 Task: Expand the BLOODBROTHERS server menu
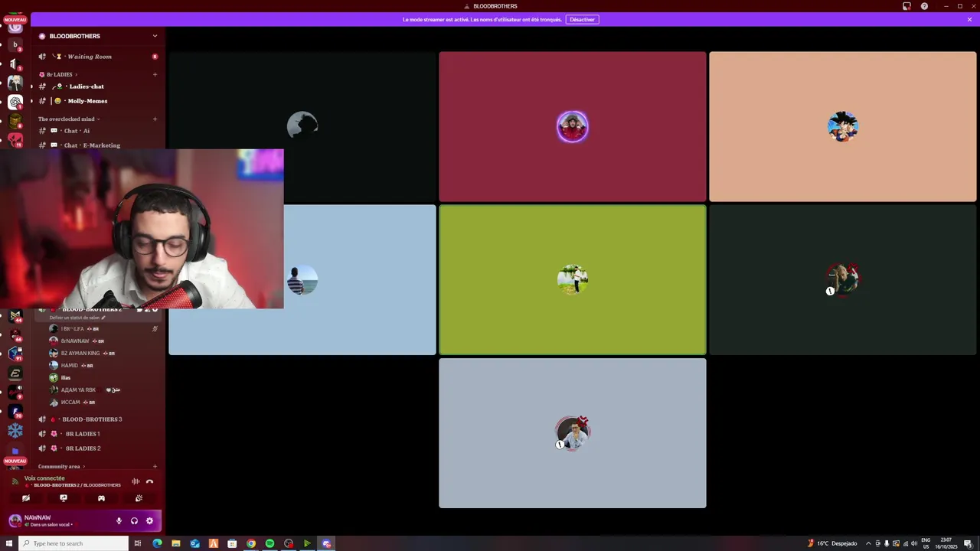tap(155, 36)
